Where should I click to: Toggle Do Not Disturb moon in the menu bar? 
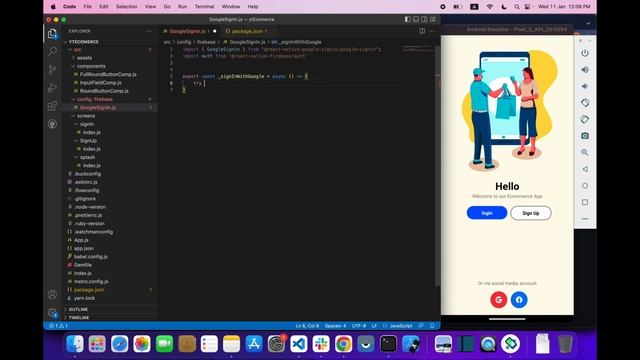pos(504,7)
